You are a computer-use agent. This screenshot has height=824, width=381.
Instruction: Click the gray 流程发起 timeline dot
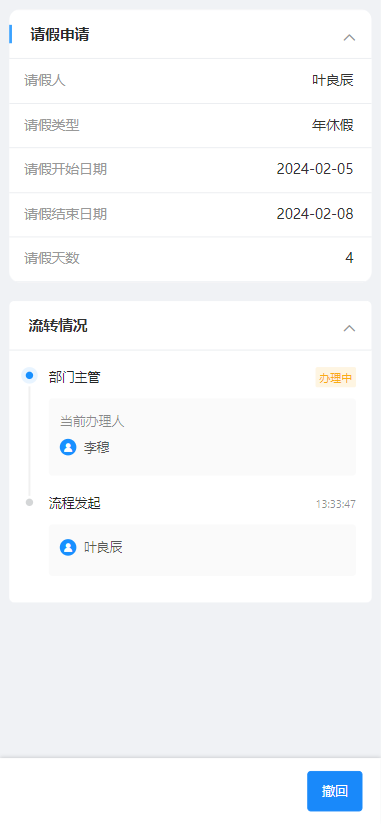tap(29, 502)
